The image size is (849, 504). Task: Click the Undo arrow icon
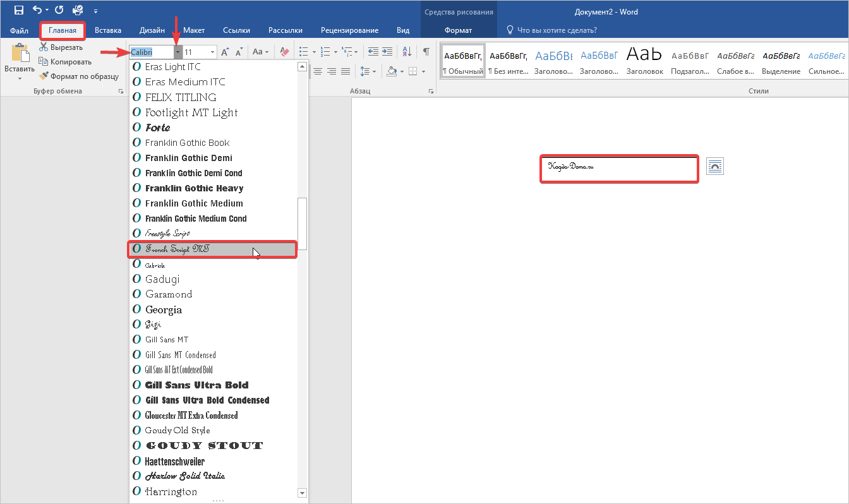(37, 10)
